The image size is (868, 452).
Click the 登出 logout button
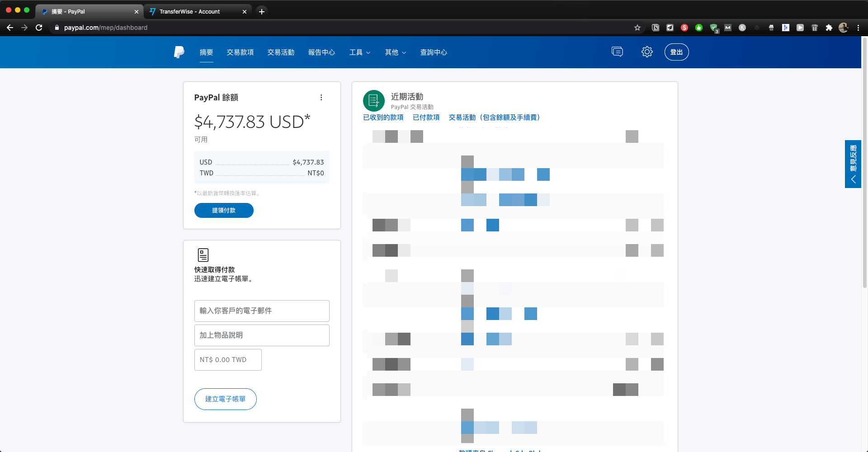(x=677, y=52)
